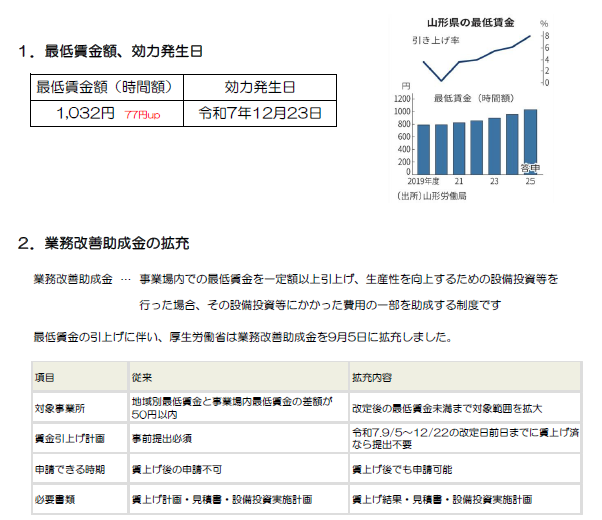Select the 事前提出必須 cell
This screenshot has width=602, height=520.
164,438
